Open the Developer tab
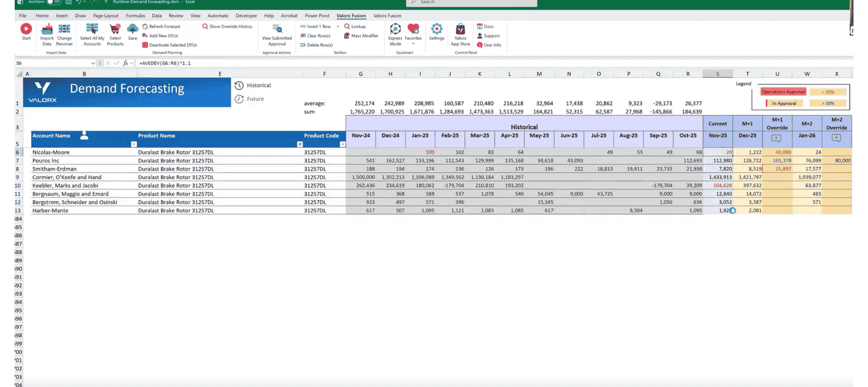This screenshot has height=387, width=868. 246,15
